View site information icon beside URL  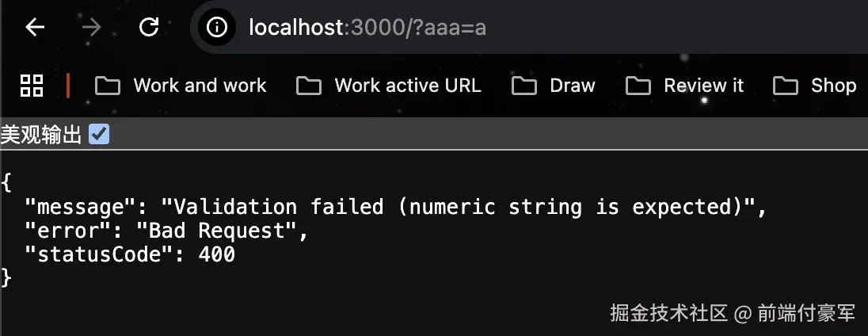(x=217, y=28)
